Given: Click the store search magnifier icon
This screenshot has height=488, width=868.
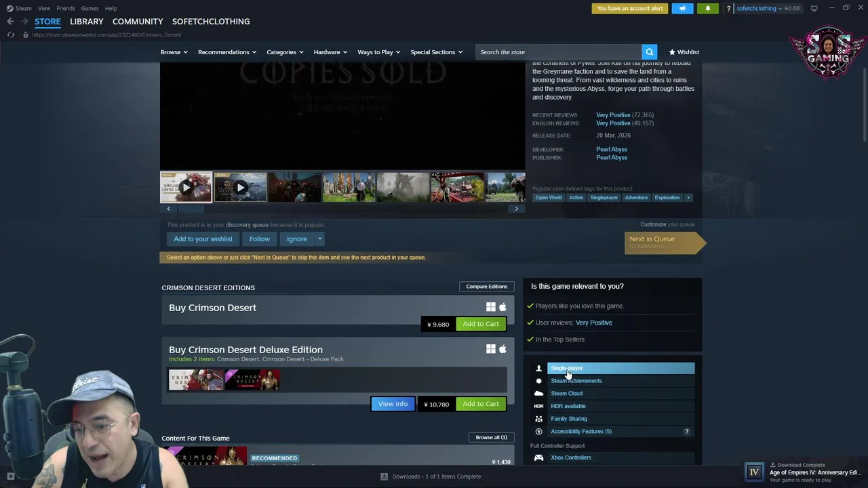Looking at the screenshot, I should click(649, 52).
